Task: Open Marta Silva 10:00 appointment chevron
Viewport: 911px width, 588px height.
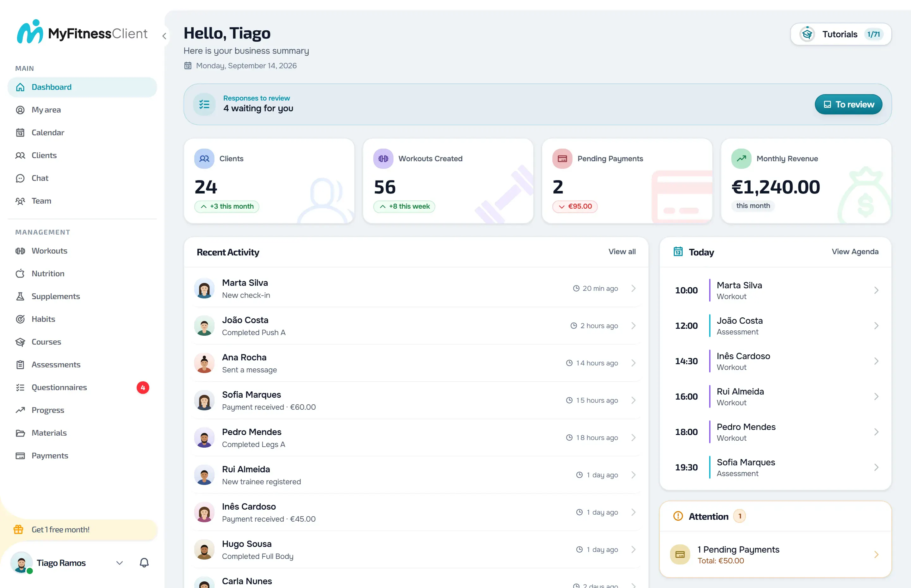Action: click(876, 290)
